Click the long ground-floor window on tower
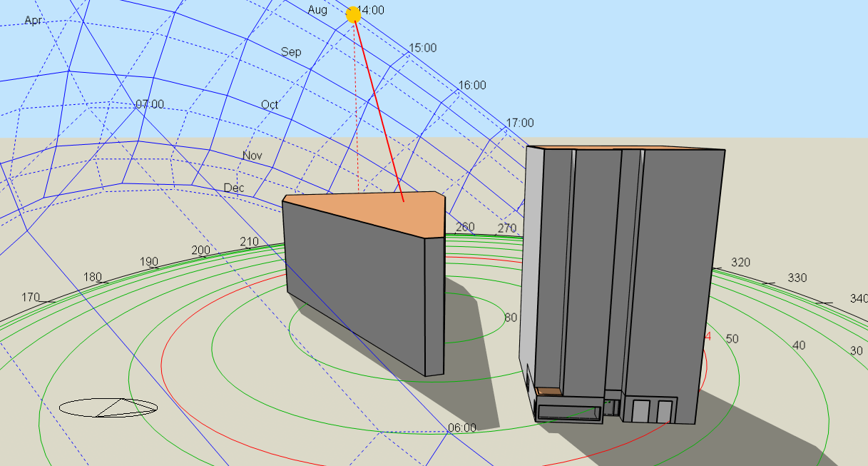 click(x=568, y=412)
